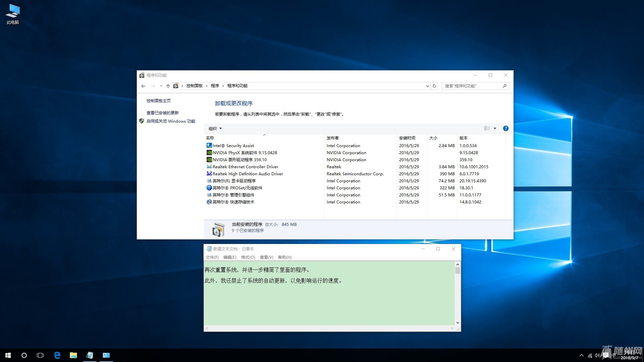Expand the address bar history dropdown
This screenshot has width=644, height=362.
point(427,86)
